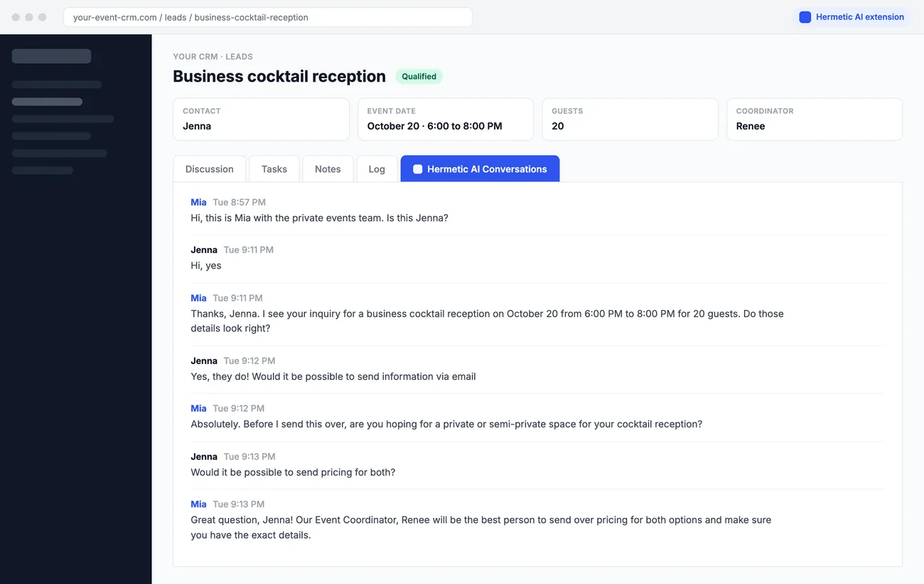
Task: Click Jenna's name on the 9:13 PM message
Action: [x=204, y=457]
